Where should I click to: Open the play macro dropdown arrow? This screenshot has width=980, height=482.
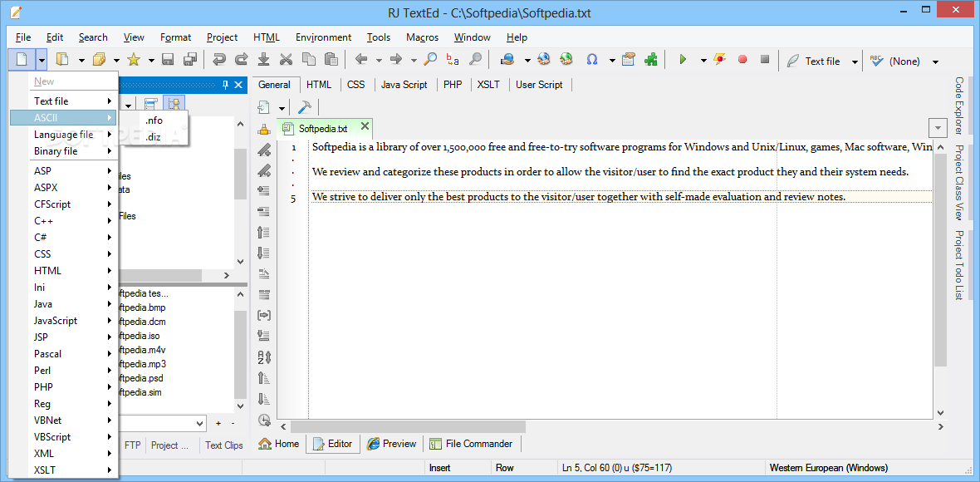(703, 61)
